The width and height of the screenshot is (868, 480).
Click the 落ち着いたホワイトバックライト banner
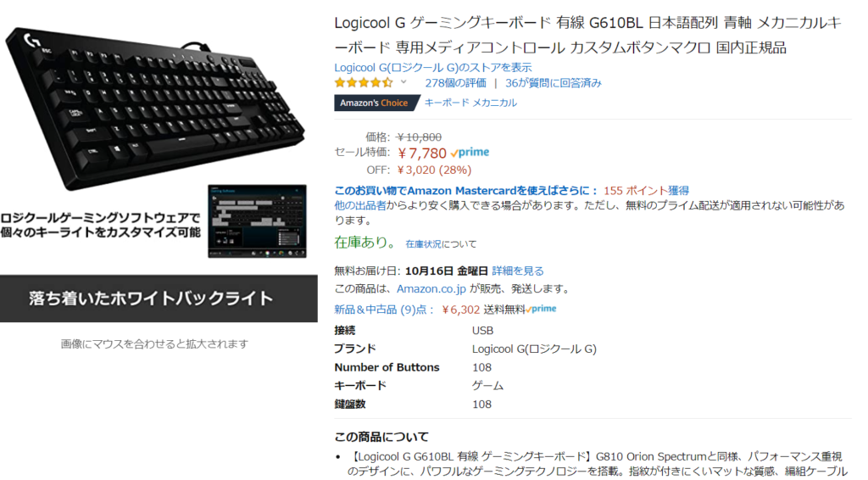[x=159, y=299]
